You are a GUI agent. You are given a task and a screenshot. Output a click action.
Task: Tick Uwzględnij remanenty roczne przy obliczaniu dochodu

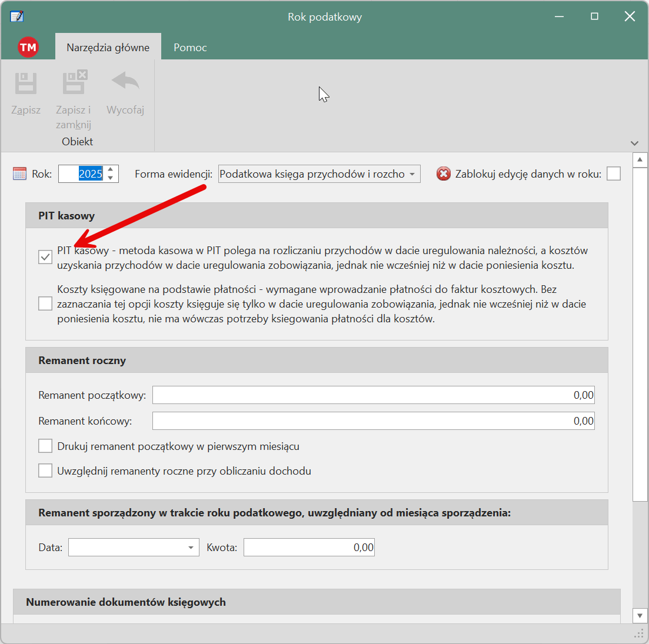point(45,471)
